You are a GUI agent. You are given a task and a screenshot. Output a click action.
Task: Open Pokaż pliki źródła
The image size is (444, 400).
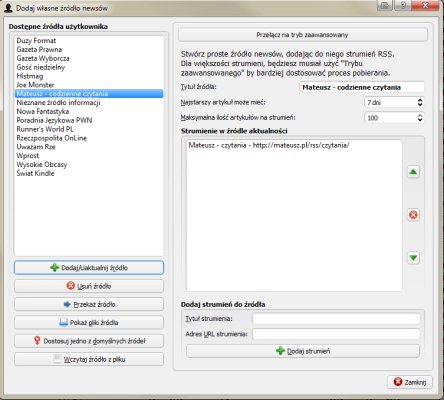click(89, 323)
